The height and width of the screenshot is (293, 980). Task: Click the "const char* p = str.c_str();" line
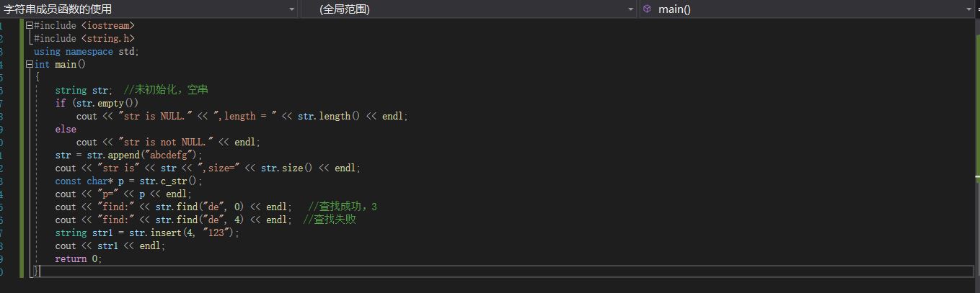click(129, 181)
